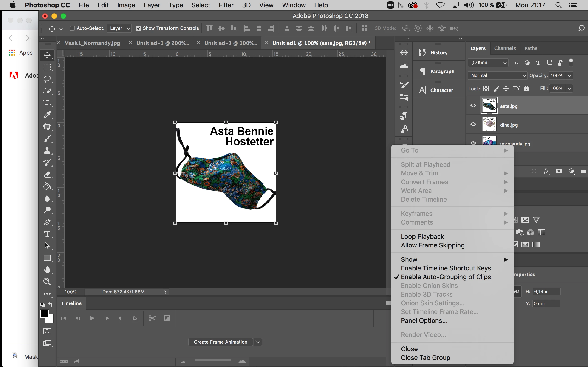
Task: Select the Eyedropper tool
Action: click(x=47, y=114)
